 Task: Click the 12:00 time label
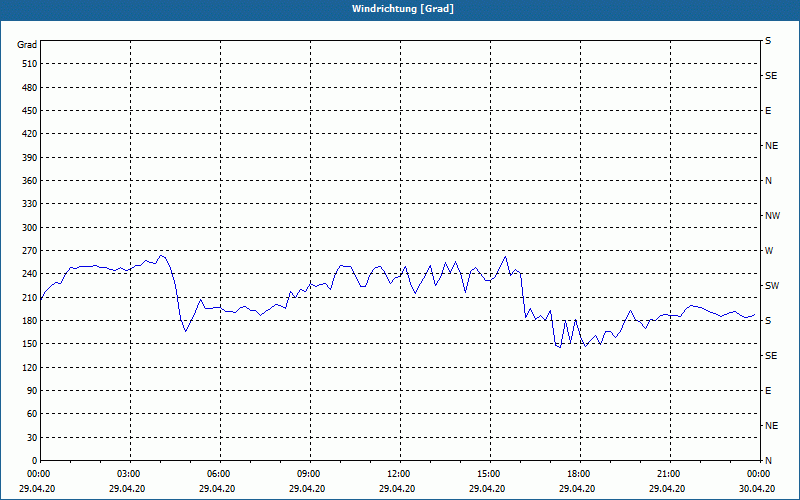tap(399, 474)
